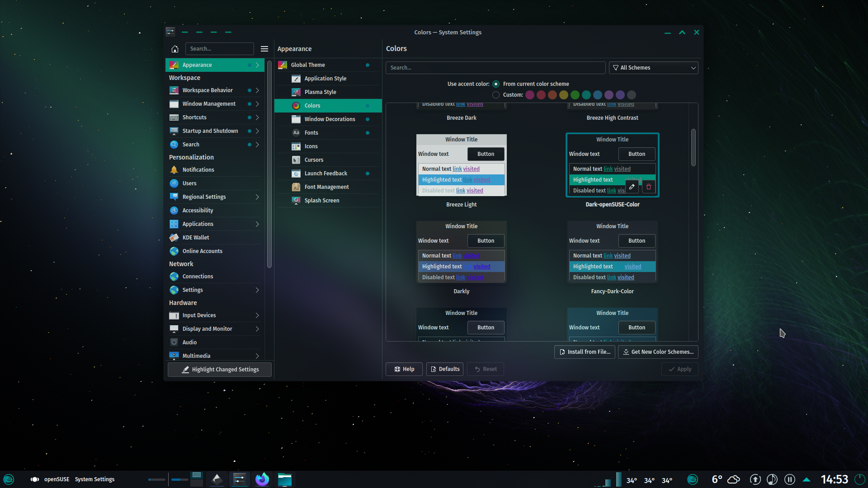Open KDE Wallet settings
The height and width of the screenshot is (488, 868).
(x=215, y=238)
